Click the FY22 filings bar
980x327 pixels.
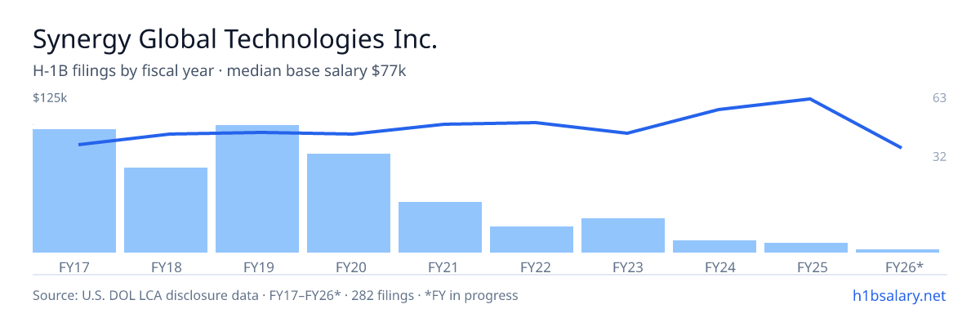click(x=532, y=240)
